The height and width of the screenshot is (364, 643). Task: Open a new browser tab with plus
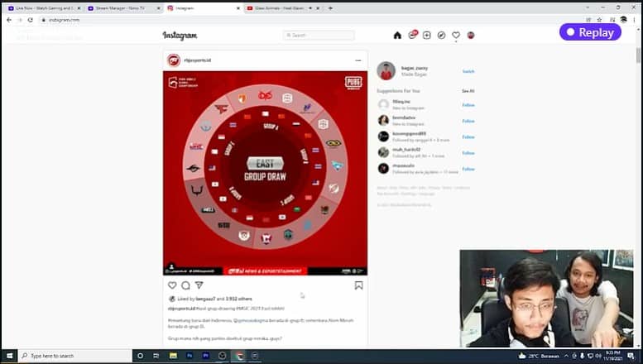330,7
